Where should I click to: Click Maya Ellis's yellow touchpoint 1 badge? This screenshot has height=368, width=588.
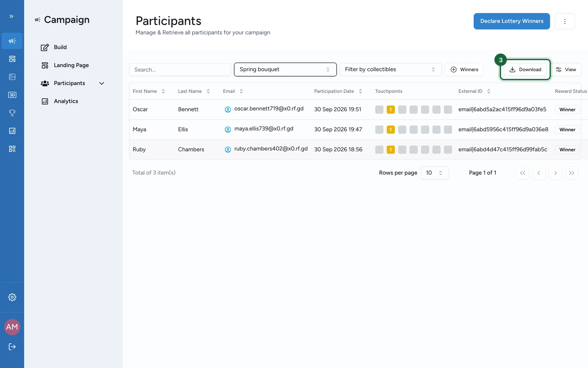tap(391, 130)
